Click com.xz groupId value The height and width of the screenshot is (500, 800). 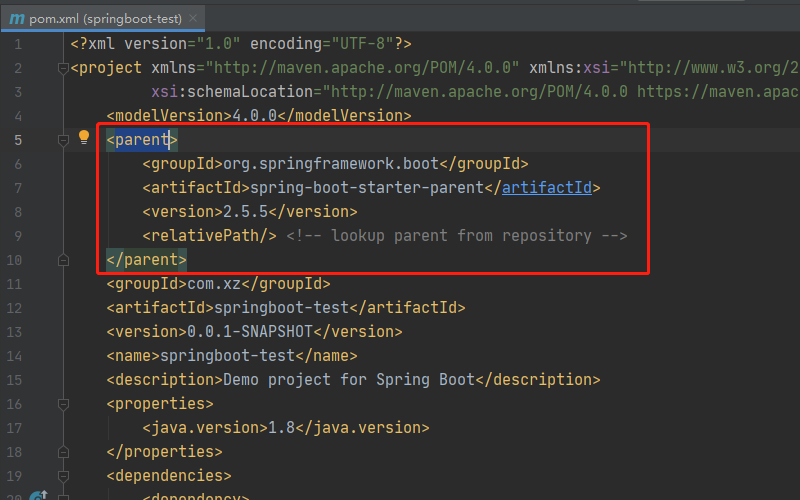(214, 284)
